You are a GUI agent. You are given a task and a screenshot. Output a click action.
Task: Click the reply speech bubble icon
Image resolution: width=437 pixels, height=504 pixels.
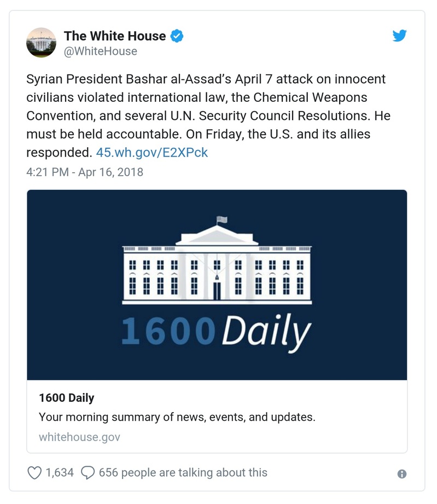[x=89, y=472]
